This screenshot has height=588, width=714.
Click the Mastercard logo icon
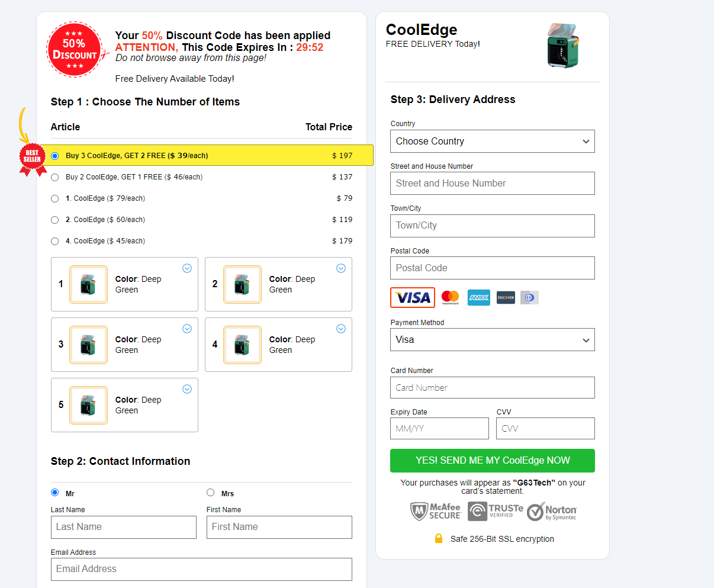450,297
